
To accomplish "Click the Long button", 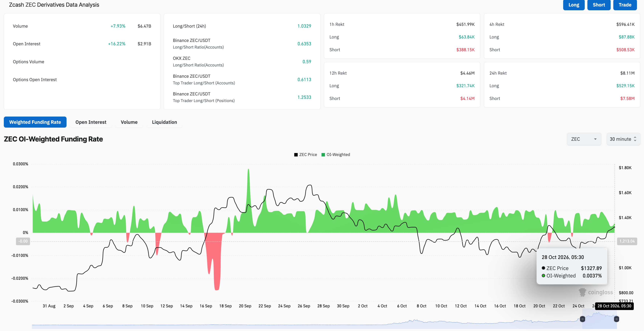I will click(574, 5).
